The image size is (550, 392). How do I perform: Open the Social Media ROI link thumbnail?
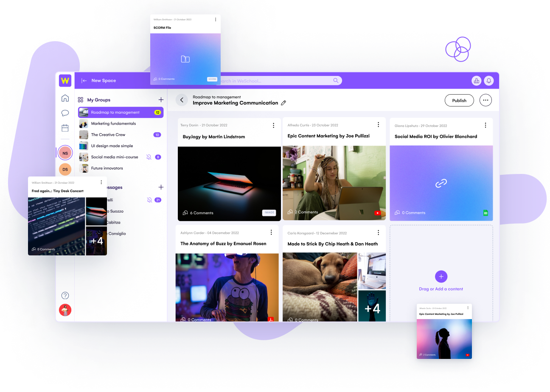click(441, 183)
